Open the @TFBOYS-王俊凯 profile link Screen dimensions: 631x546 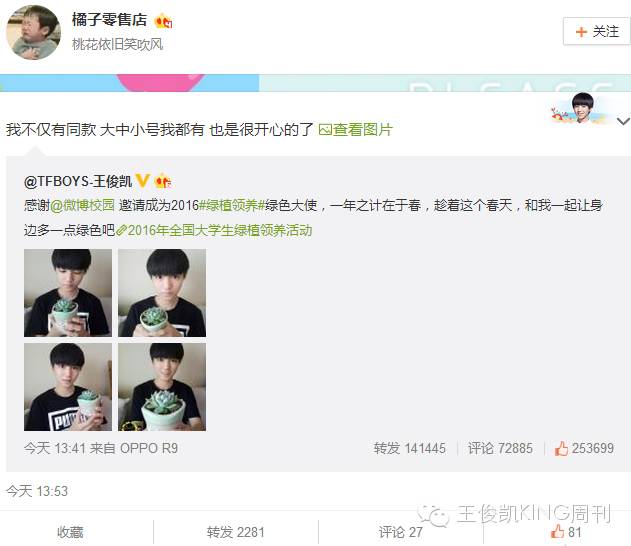pos(78,181)
